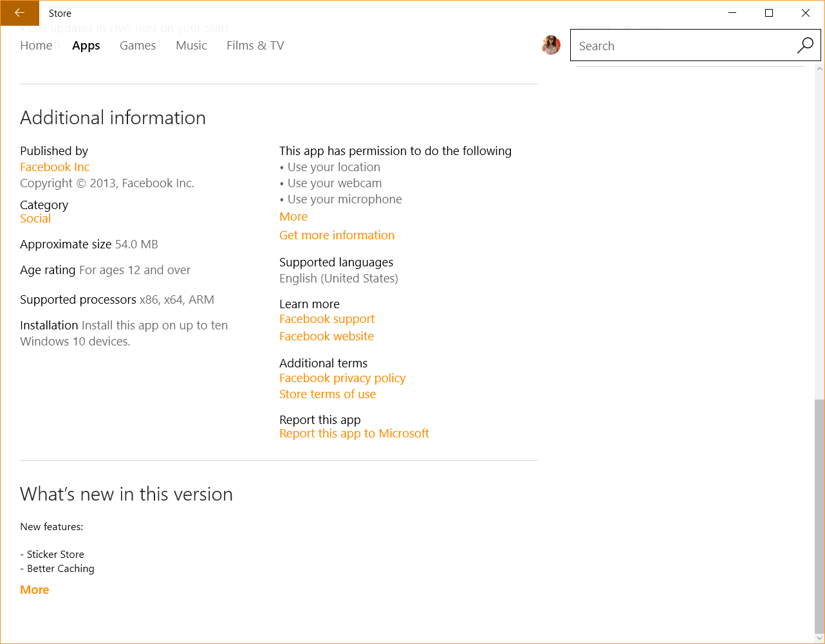Click the '- Better Caching' feature line

tap(57, 568)
